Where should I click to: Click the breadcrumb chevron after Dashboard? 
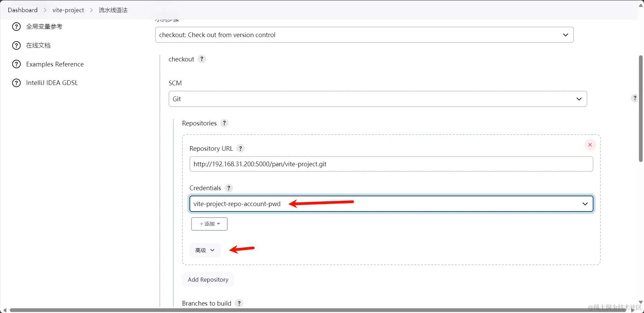click(x=45, y=10)
